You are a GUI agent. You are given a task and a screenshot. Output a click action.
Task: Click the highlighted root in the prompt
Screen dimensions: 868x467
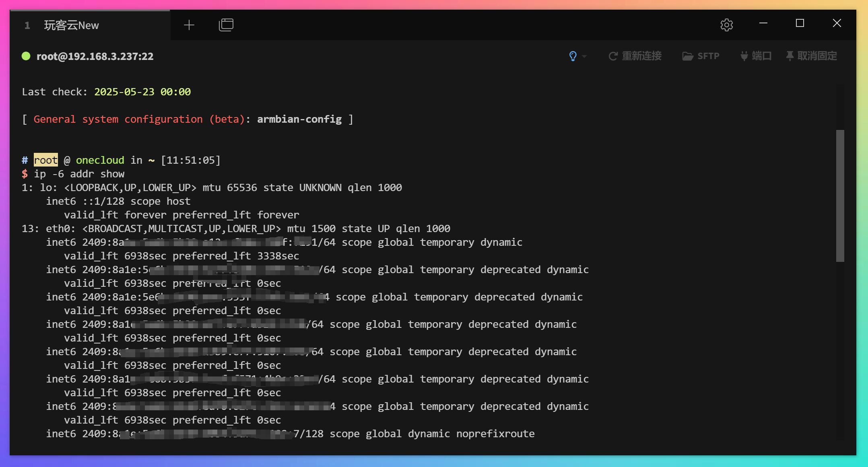pos(45,160)
